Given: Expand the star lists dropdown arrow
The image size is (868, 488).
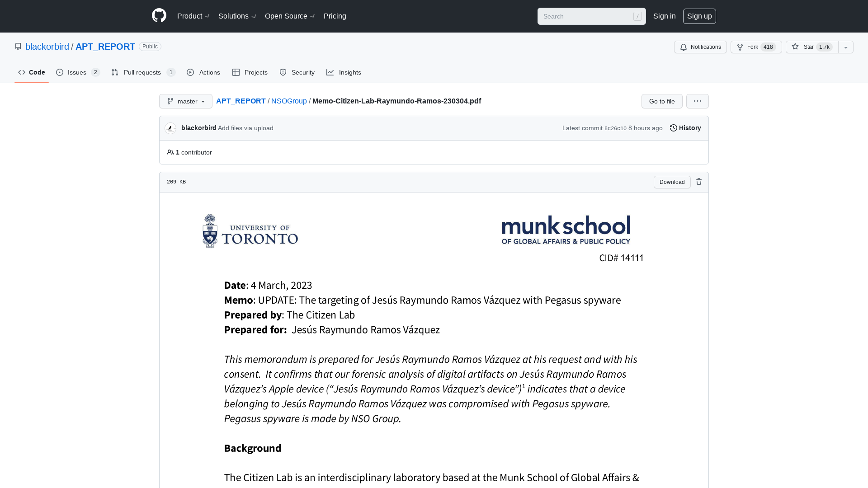Looking at the screenshot, I should [x=846, y=47].
